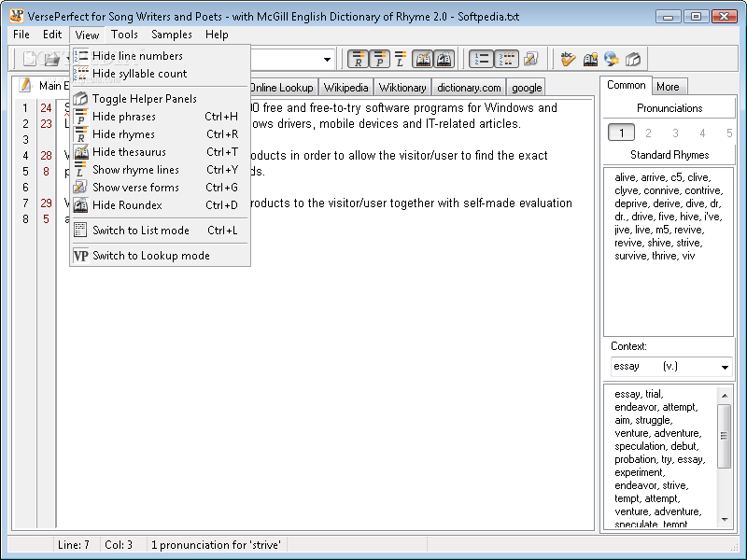Toggle the line numbers toolbar button
The width and height of the screenshot is (747, 560).
pyautogui.click(x=481, y=59)
